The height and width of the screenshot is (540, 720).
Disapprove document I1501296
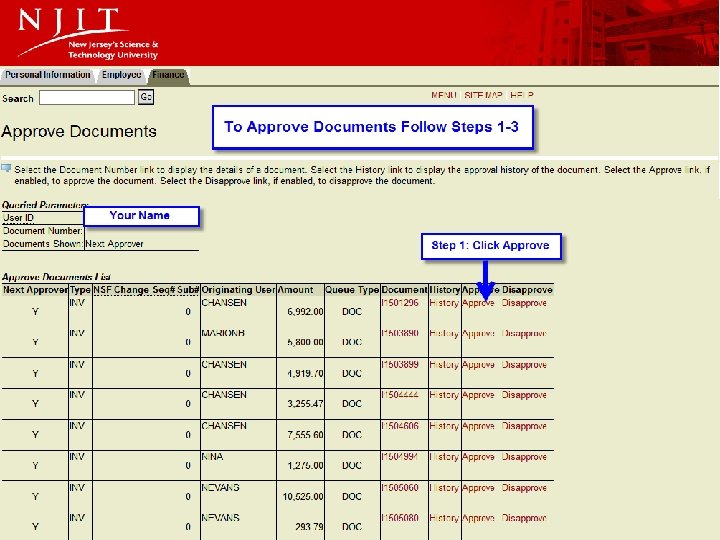(x=524, y=303)
